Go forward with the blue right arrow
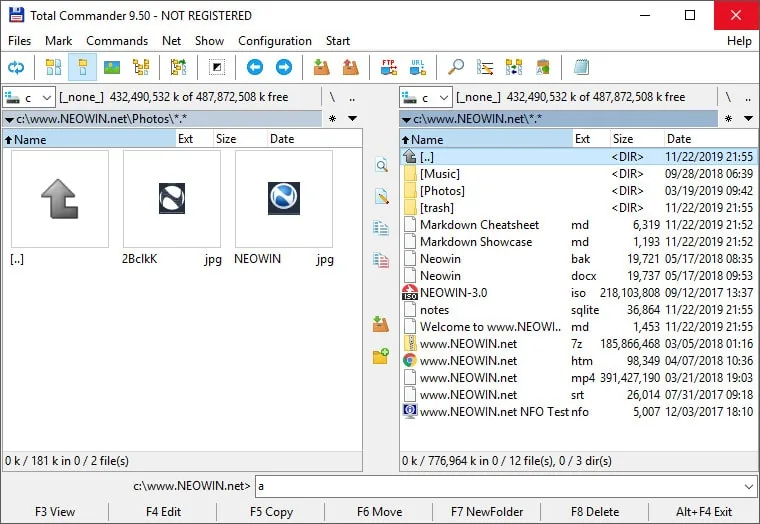Image resolution: width=760 pixels, height=524 pixels. 284,67
